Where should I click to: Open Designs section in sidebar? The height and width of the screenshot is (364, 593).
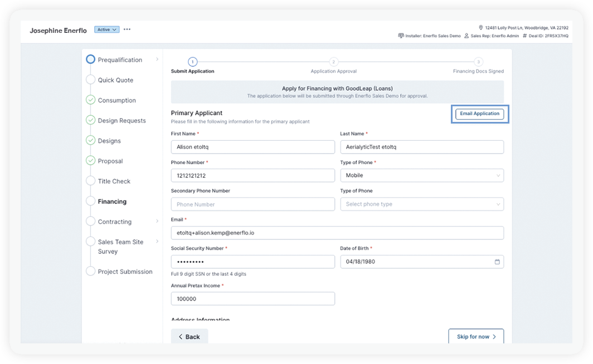click(109, 141)
